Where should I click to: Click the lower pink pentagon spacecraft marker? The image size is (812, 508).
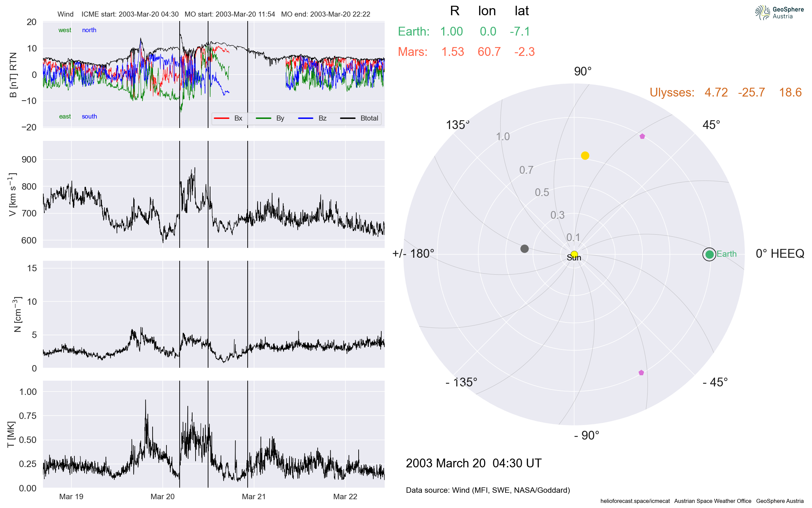point(641,373)
